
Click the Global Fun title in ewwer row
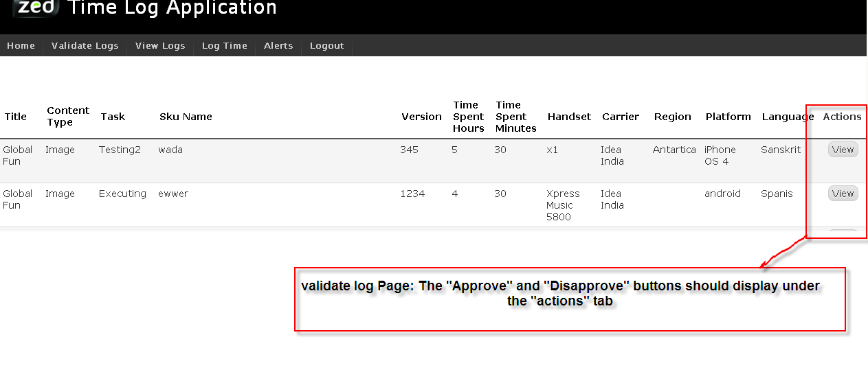click(17, 199)
